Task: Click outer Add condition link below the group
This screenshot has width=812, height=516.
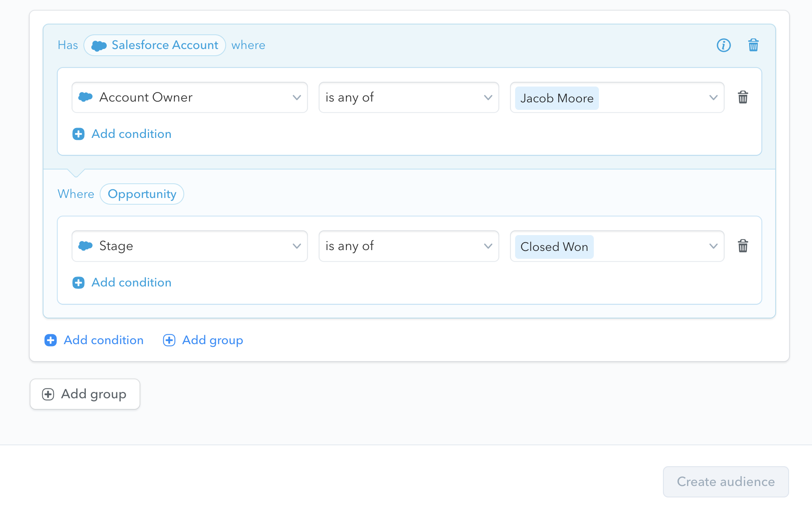Action: point(94,340)
